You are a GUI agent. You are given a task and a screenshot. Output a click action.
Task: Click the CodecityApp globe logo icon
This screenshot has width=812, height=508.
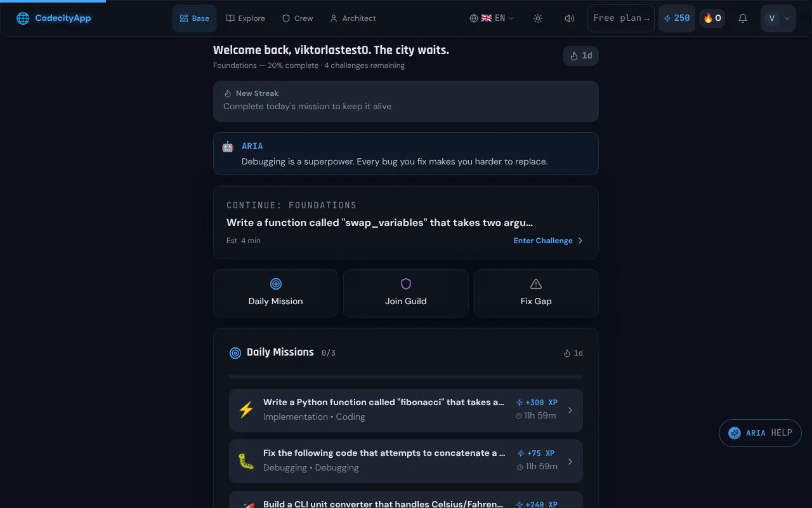23,18
